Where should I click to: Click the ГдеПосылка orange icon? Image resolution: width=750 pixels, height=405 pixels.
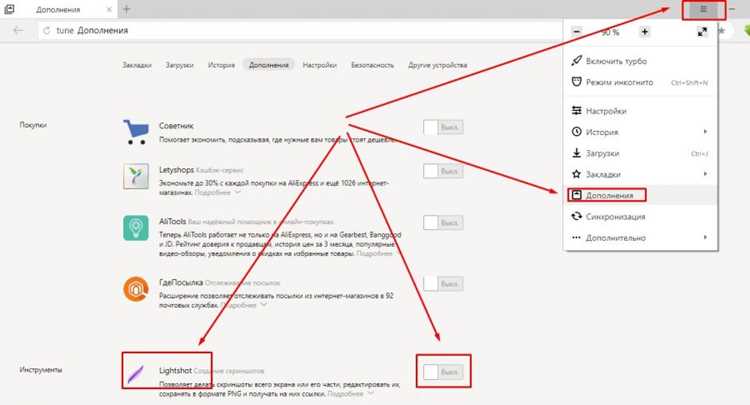click(x=136, y=289)
